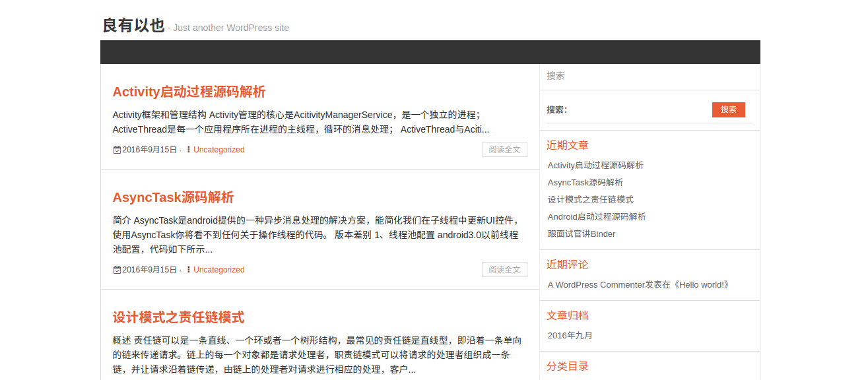Click calendar icon beside AsyncTask post date
This screenshot has width=868, height=380.
[x=117, y=270]
